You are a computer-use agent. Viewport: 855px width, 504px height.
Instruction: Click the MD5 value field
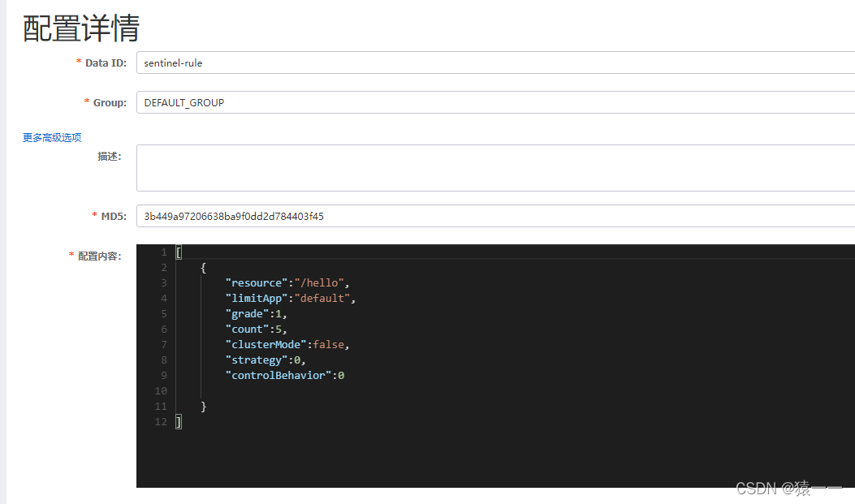point(495,216)
